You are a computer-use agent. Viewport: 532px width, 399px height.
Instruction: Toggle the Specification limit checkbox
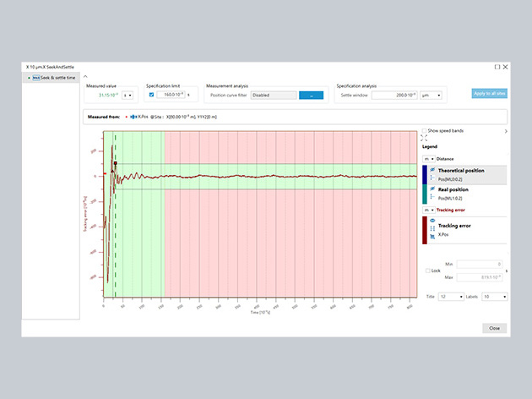151,96
